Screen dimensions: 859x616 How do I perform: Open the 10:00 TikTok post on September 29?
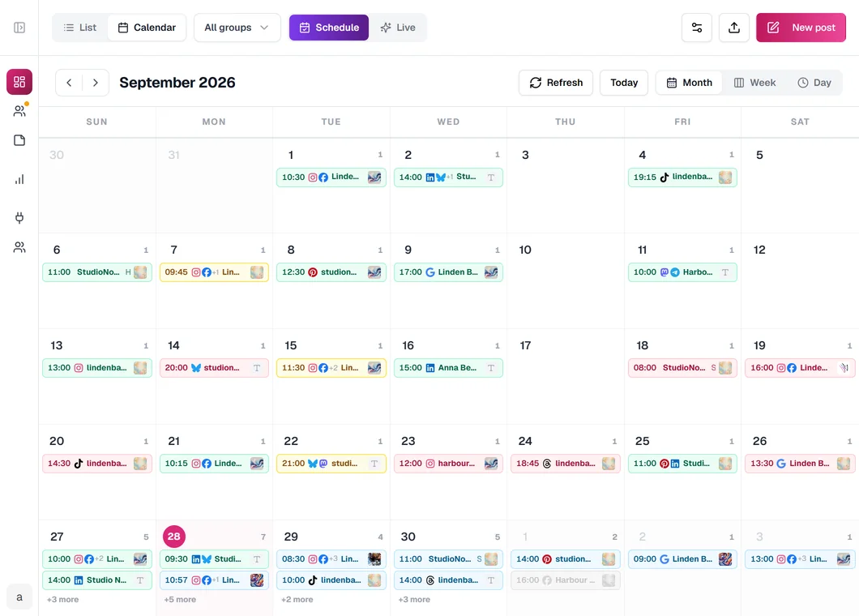331,580
